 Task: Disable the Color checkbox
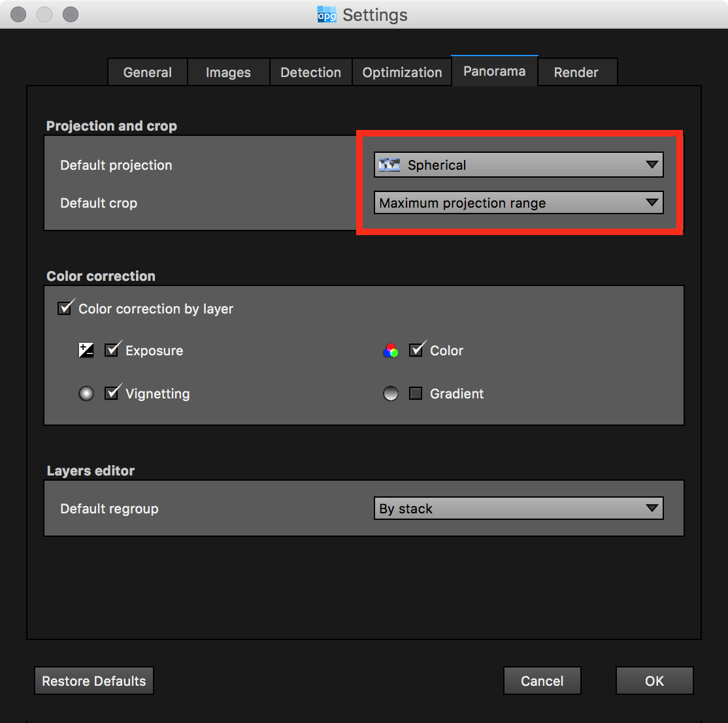[x=416, y=350]
